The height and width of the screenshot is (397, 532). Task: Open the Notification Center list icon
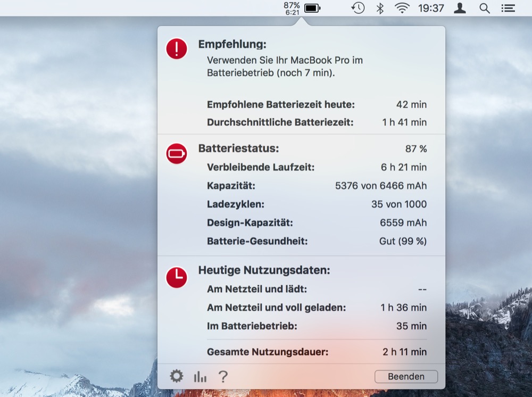pos(508,8)
